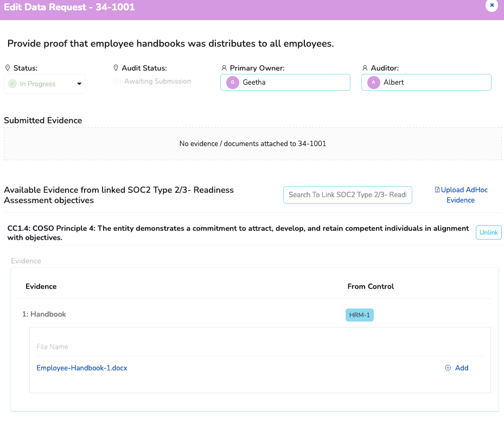Click Albert's circular avatar icon

point(373,81)
